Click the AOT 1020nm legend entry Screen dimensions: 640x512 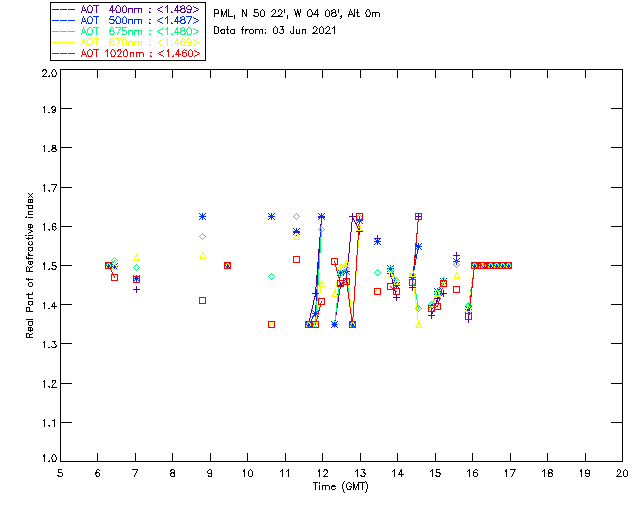[x=127, y=53]
